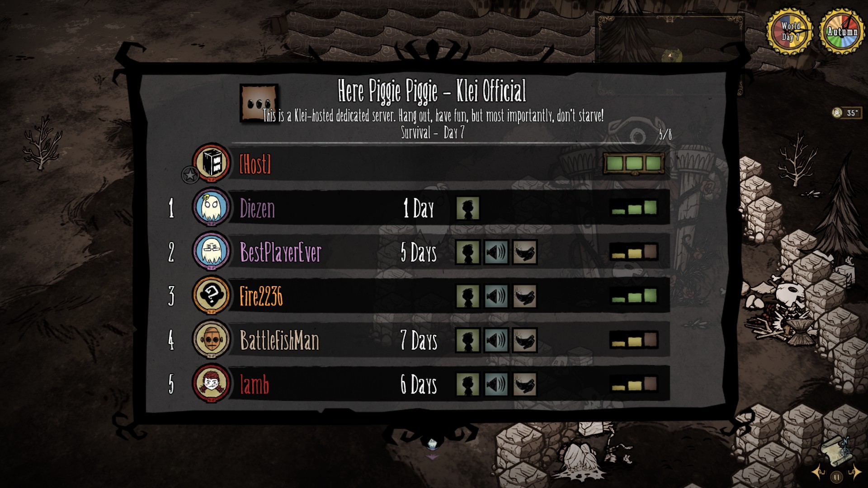The width and height of the screenshot is (868, 488).
Task: Toggle mute on BattlefishMan's speaker
Action: (x=496, y=340)
